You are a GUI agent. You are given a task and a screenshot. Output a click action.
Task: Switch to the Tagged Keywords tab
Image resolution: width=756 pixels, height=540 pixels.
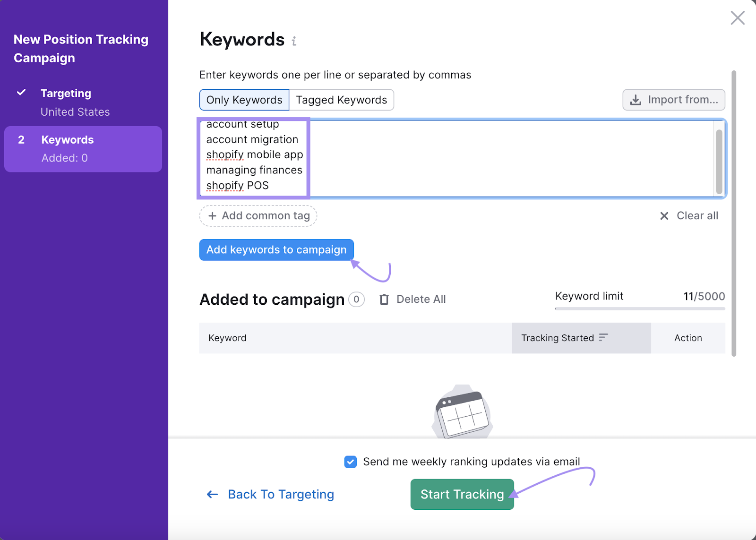pyautogui.click(x=341, y=100)
